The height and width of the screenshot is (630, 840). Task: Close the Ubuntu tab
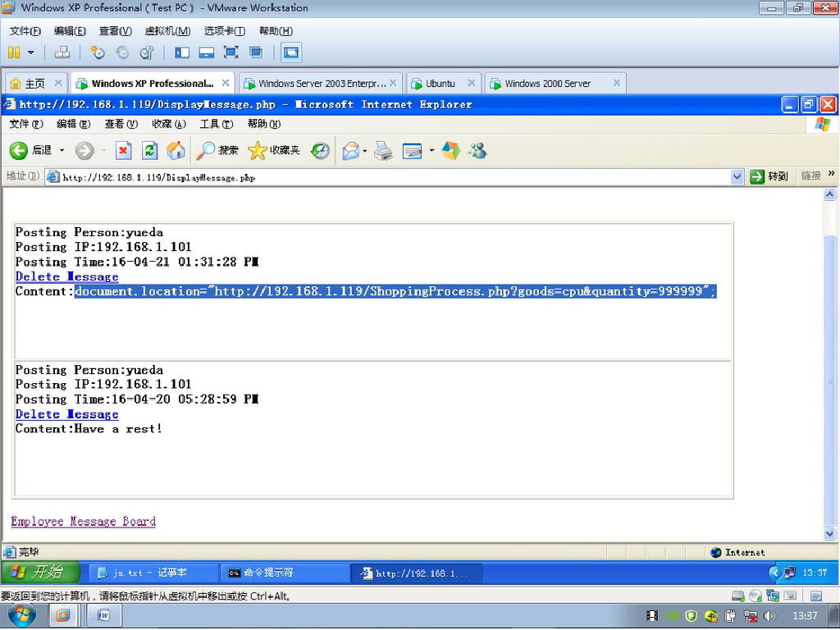pos(472,83)
